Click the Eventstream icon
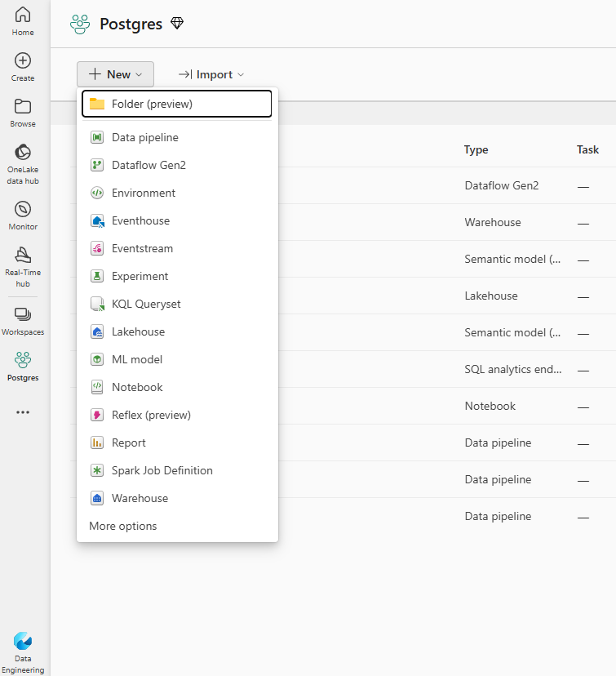This screenshot has height=676, width=616. [97, 248]
